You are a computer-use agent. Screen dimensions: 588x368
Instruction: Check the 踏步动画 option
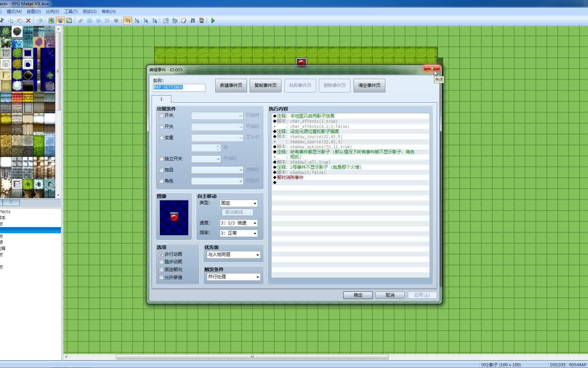pyautogui.click(x=161, y=262)
